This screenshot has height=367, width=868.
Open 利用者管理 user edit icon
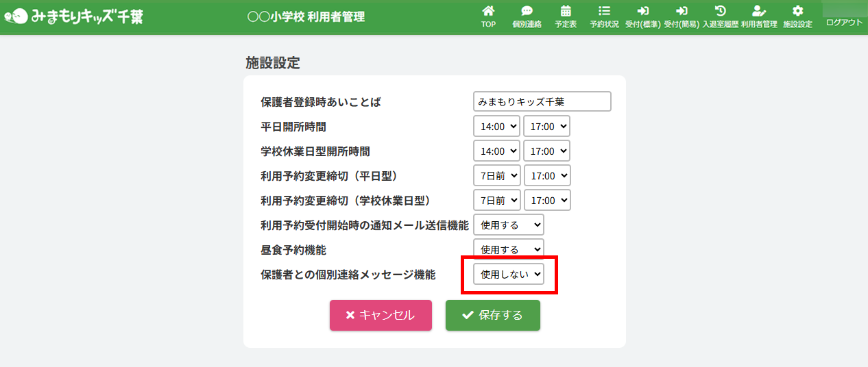pos(758,12)
